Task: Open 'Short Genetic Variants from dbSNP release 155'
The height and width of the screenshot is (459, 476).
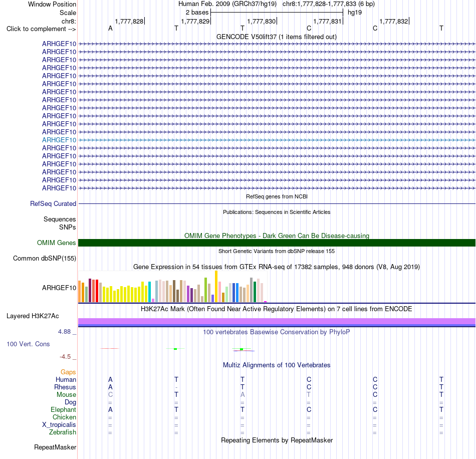Action: pos(277,251)
